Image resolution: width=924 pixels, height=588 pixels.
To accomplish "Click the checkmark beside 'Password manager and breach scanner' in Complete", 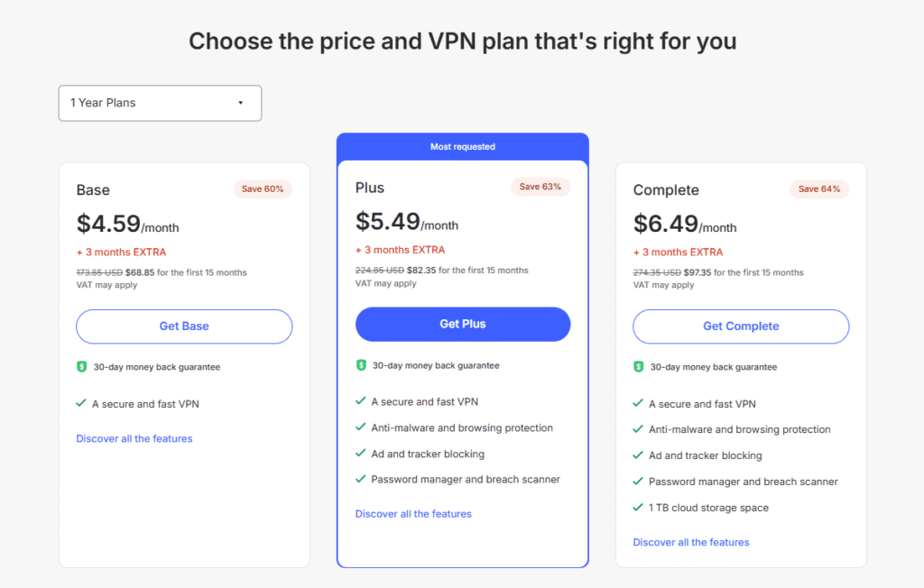I will pyautogui.click(x=637, y=481).
